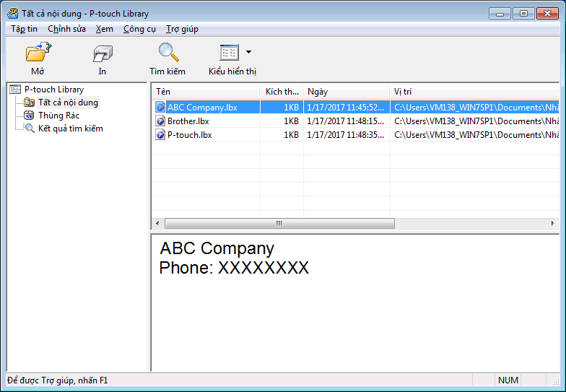Select Tất cả nội dung folder
The width and height of the screenshot is (566, 392).
point(67,103)
